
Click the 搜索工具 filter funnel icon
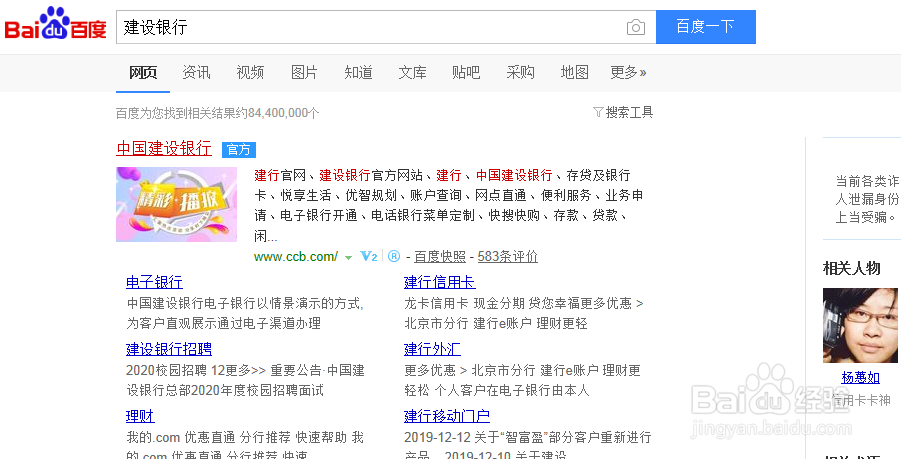click(598, 112)
